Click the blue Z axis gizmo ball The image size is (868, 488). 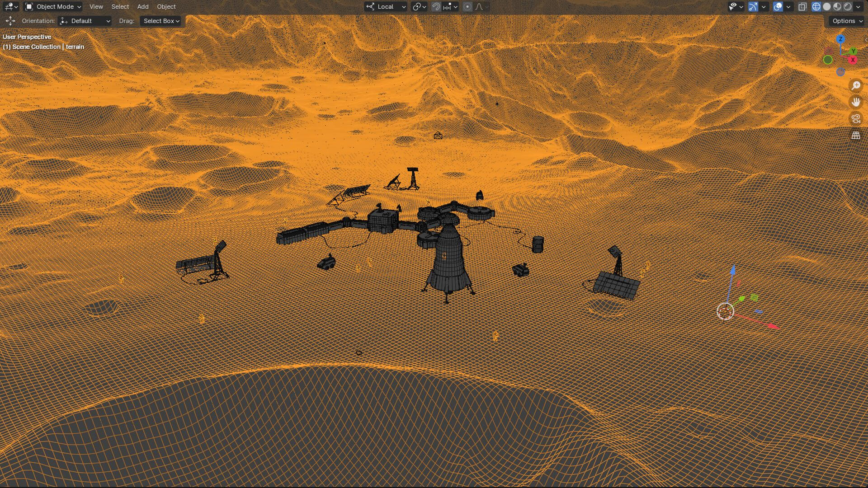(840, 39)
